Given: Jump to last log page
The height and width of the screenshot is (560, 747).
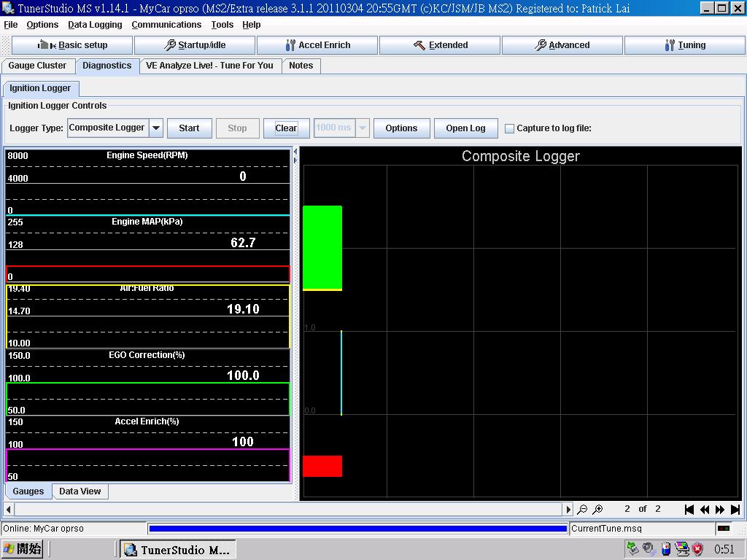Looking at the screenshot, I should point(735,510).
